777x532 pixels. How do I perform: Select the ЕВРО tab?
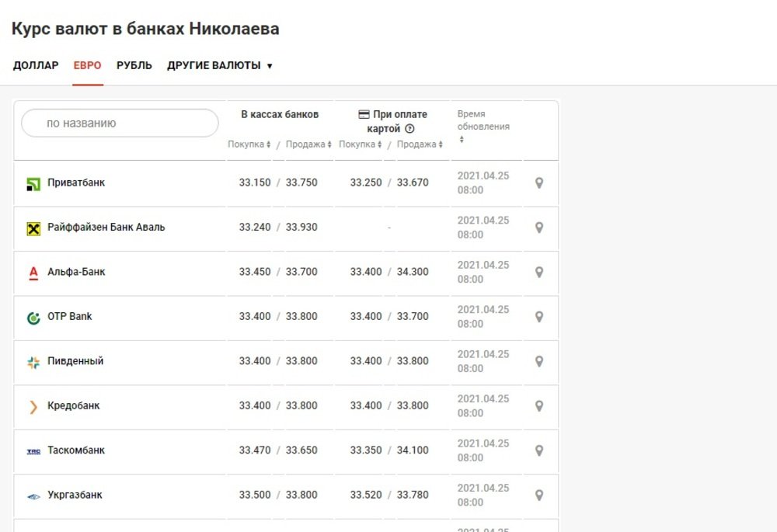point(87,65)
